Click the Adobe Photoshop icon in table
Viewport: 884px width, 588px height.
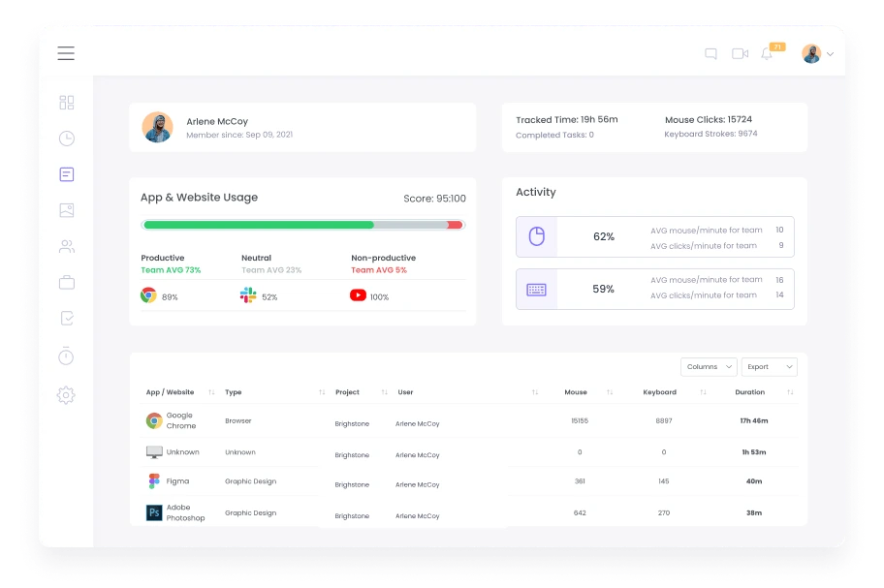point(154,512)
